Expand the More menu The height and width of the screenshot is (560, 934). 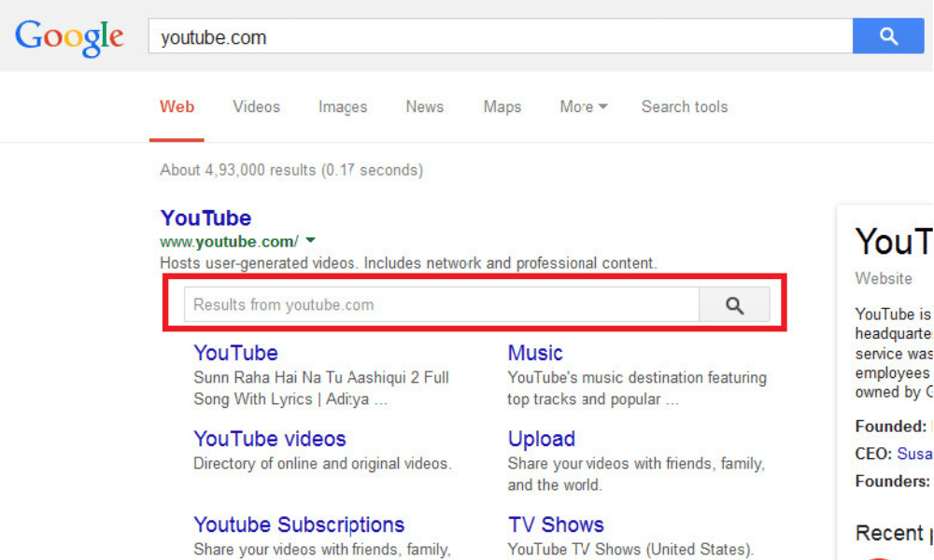click(x=583, y=106)
